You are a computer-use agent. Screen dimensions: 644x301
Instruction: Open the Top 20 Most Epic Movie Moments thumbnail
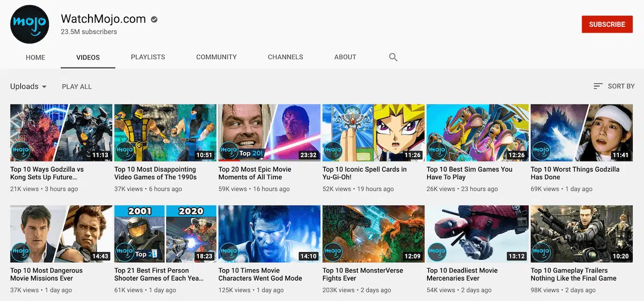tap(269, 133)
